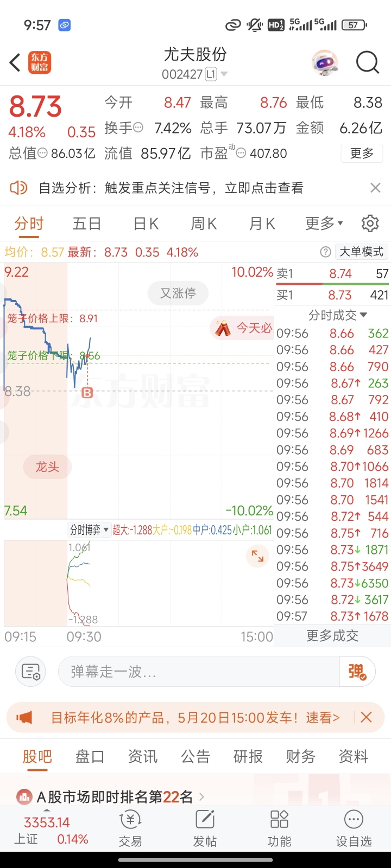The height and width of the screenshot is (868, 391).
Task: Open the 分时博弈 indicator dropdown
Action: pos(90,530)
